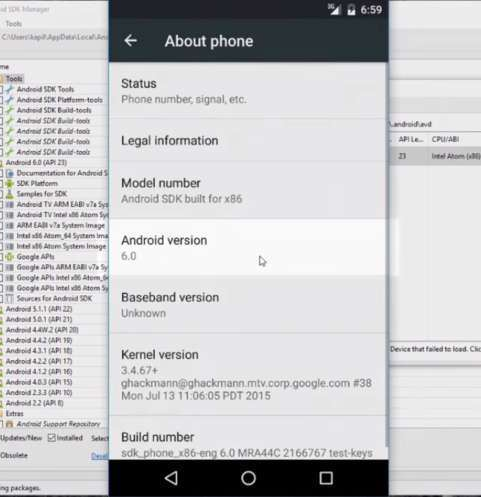Click the 'Device that failed to load' message
Screen dimensions: 481x497
tap(435, 349)
